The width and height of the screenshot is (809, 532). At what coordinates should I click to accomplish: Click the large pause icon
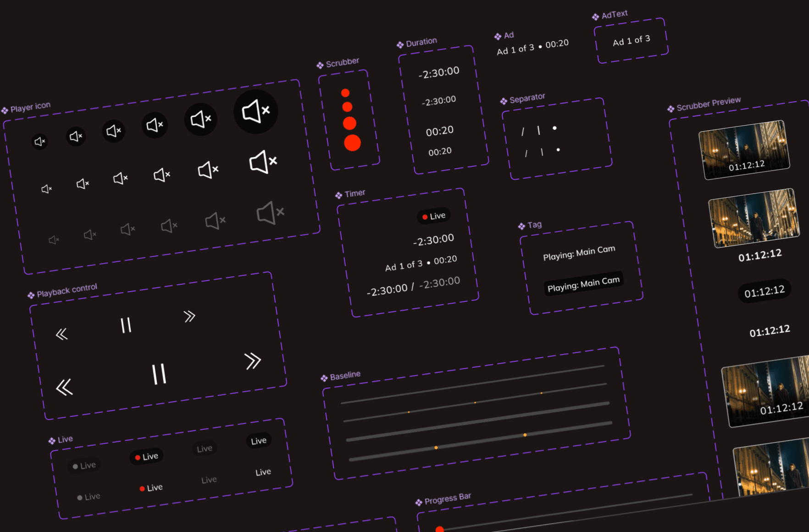tap(159, 374)
